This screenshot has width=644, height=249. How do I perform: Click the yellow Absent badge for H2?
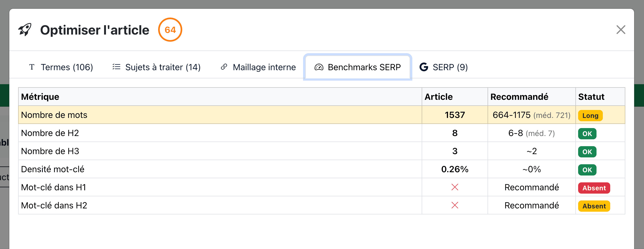pyautogui.click(x=594, y=206)
